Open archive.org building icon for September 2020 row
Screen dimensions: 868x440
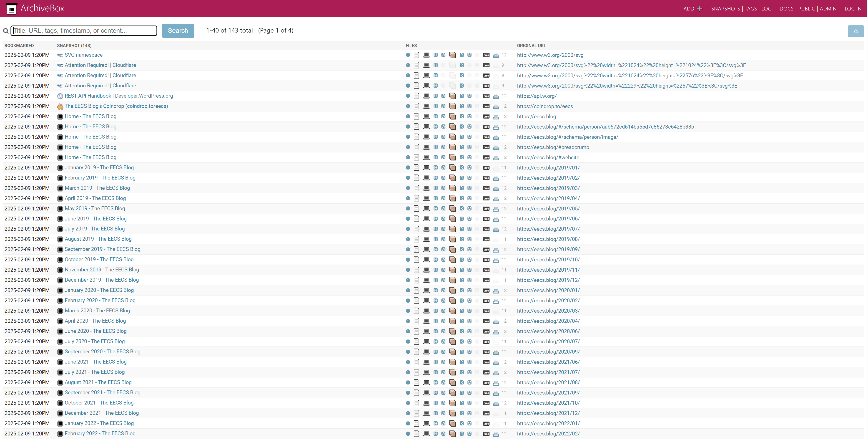[x=496, y=352]
